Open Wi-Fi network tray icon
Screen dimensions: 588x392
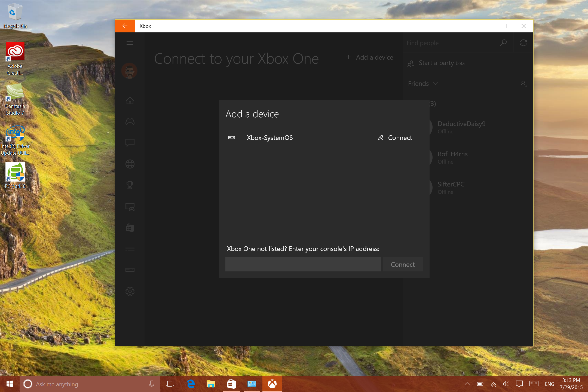point(493,384)
